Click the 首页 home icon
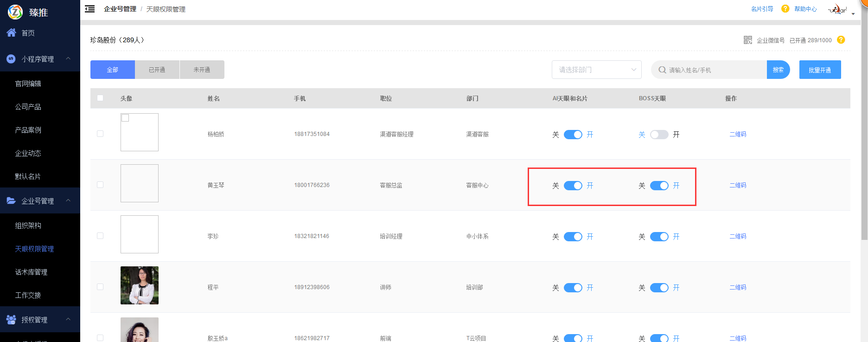Viewport: 868px width, 342px height. click(11, 32)
